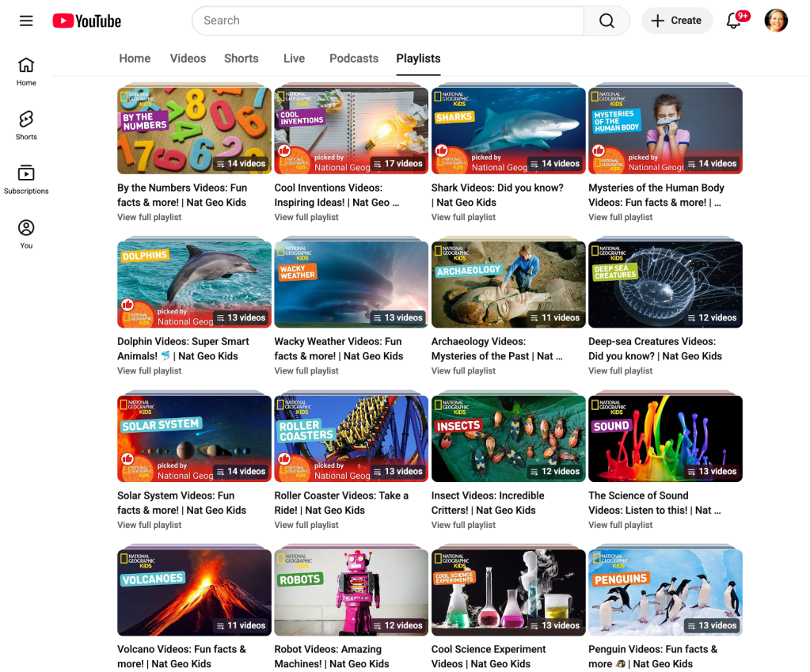Go to Home in the sidebar
The height and width of the screenshot is (672, 810).
26,70
